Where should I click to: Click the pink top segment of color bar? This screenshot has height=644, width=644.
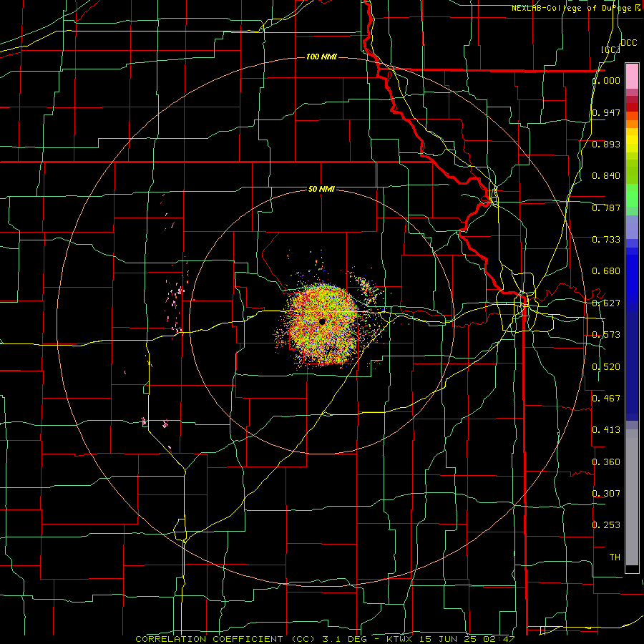632,76
